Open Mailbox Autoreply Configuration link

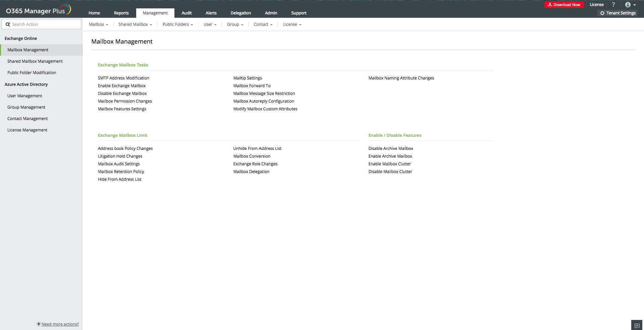pyautogui.click(x=263, y=101)
